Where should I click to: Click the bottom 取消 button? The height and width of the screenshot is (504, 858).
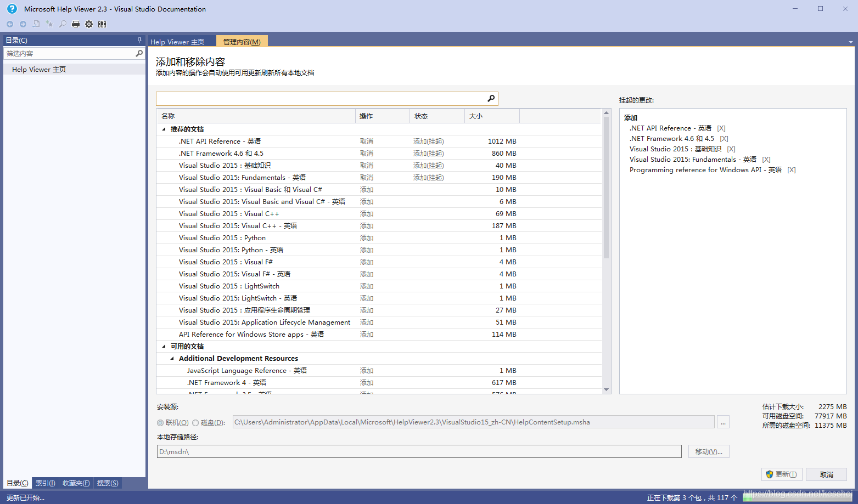pyautogui.click(x=826, y=474)
